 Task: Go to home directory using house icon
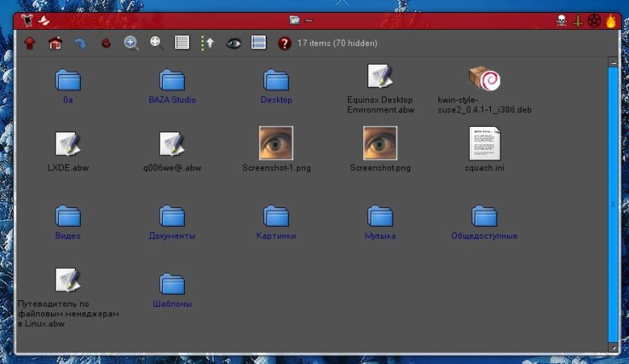pyautogui.click(x=56, y=43)
